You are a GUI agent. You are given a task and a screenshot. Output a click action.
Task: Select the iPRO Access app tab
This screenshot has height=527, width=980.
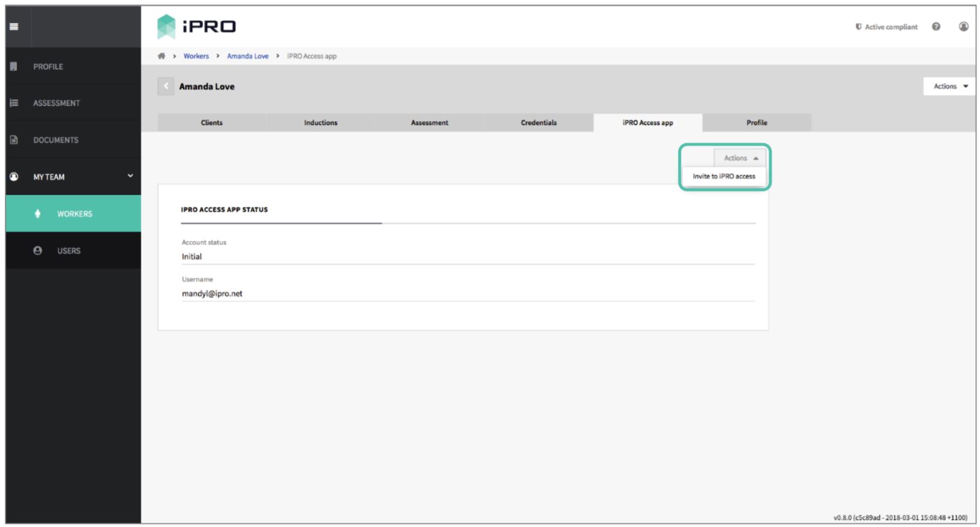[648, 123]
